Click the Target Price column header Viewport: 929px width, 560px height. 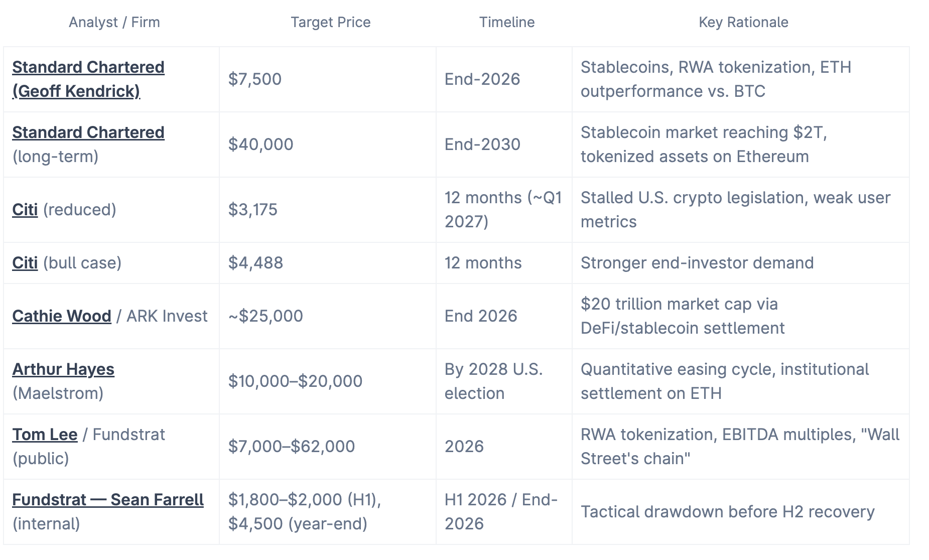(331, 22)
